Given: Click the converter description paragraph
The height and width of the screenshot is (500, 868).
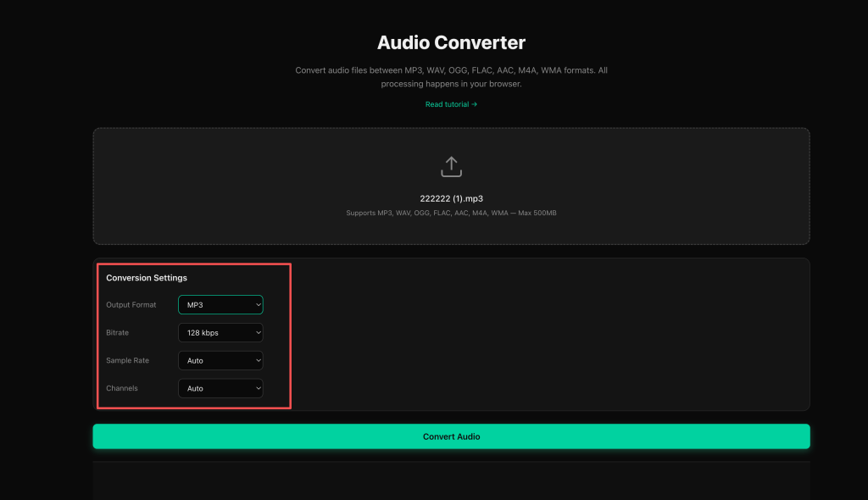Looking at the screenshot, I should point(451,77).
